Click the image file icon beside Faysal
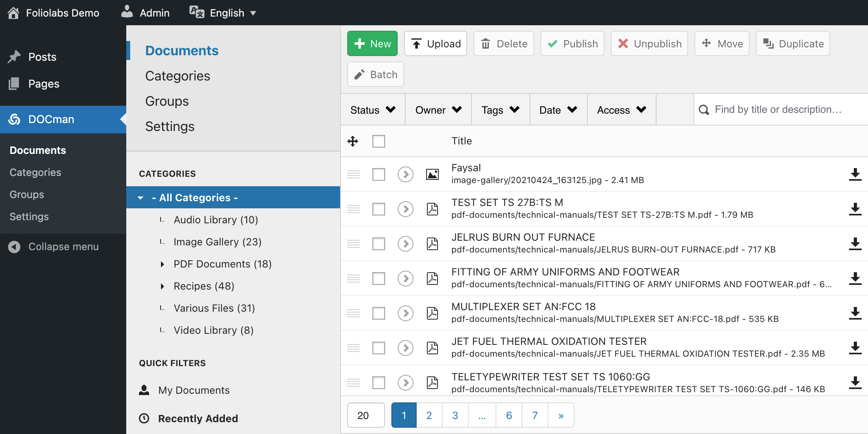 pyautogui.click(x=432, y=174)
